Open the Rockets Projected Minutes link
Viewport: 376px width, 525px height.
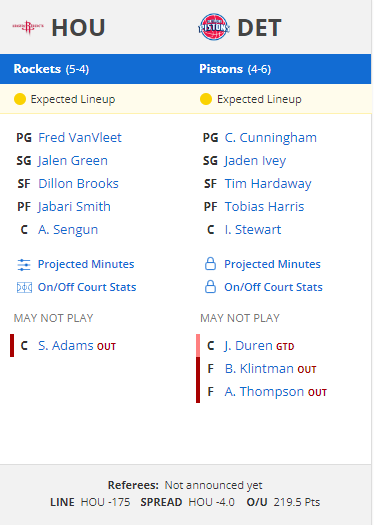pyautogui.click(x=86, y=264)
